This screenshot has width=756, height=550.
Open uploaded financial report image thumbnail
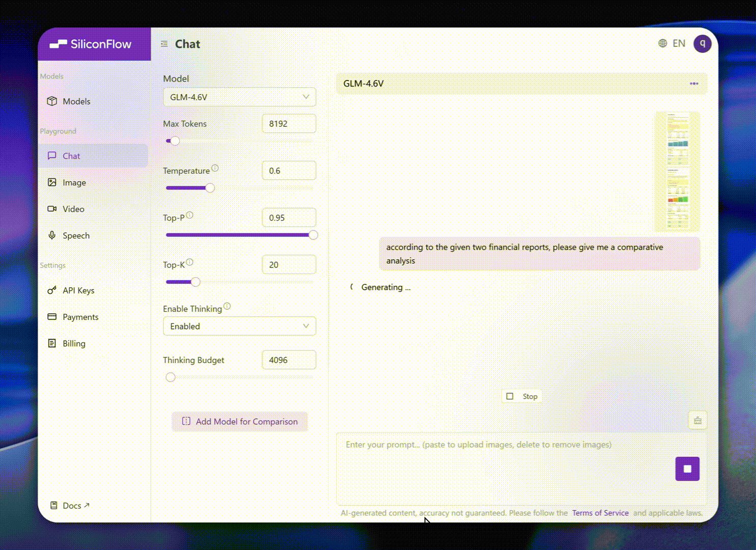pos(677,171)
